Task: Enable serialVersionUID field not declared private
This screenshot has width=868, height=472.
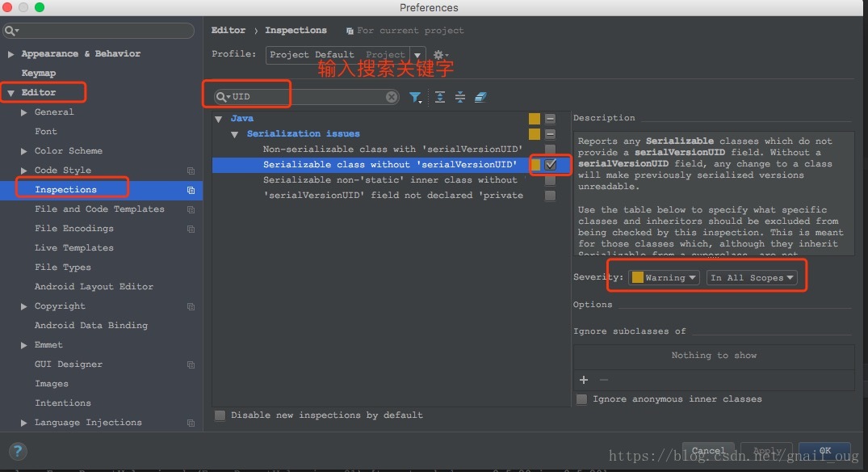Action: pyautogui.click(x=550, y=196)
